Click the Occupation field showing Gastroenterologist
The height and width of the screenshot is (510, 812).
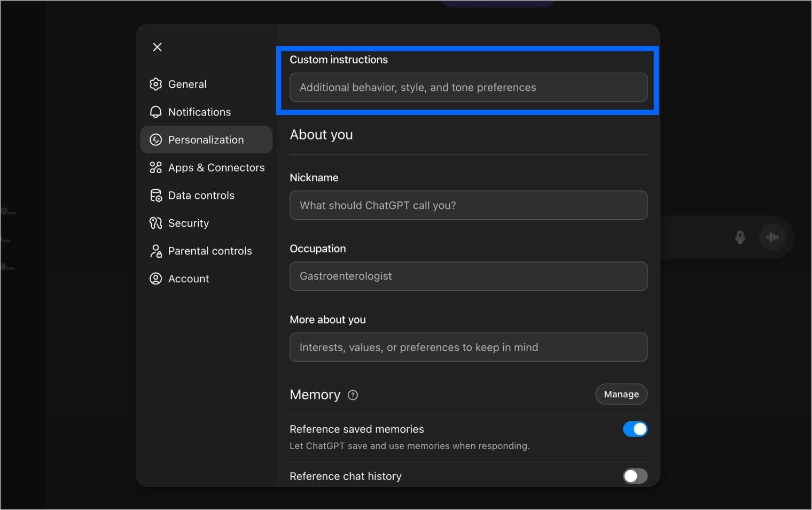tap(468, 276)
